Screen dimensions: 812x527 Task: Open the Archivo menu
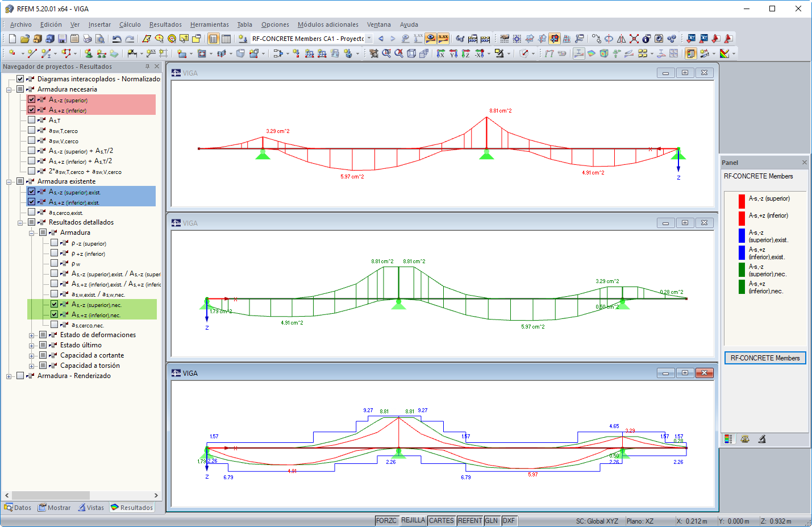(x=20, y=24)
